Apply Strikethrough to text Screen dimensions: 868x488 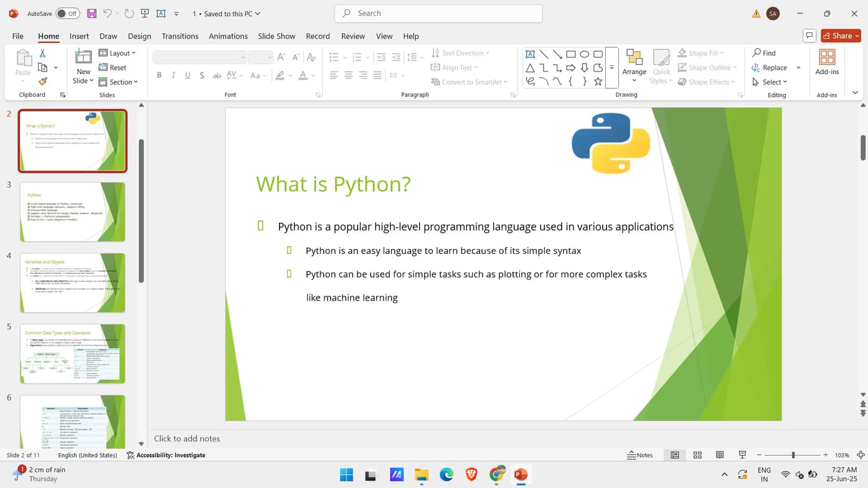coord(216,75)
